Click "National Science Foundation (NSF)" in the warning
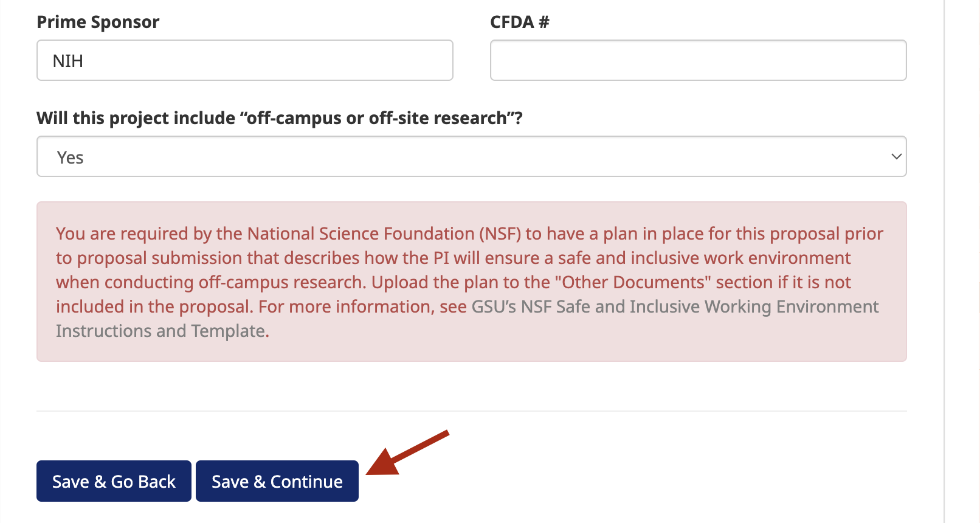The height and width of the screenshot is (523, 980). [384, 234]
